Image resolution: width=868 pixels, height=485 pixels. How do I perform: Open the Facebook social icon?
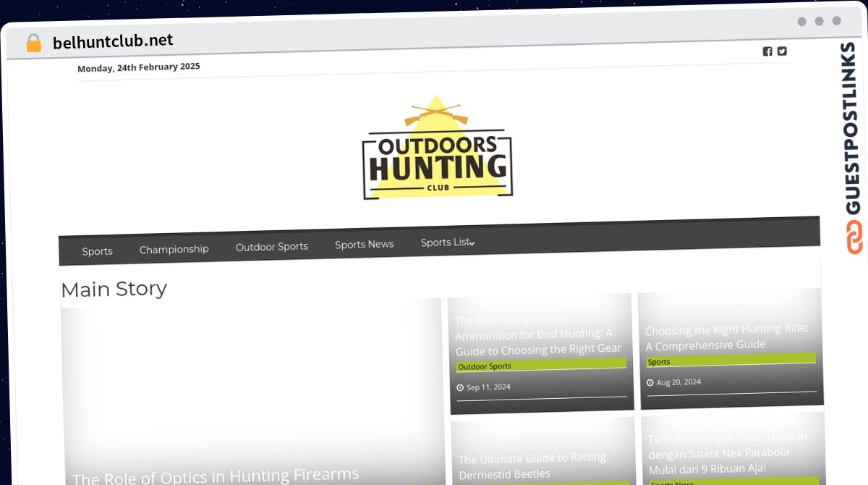(x=767, y=51)
